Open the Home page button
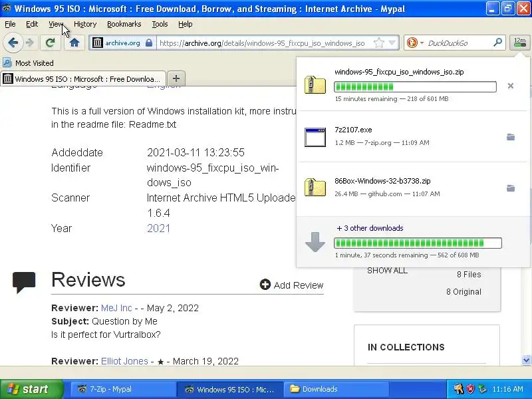Screen dimensions: 532x399 (x=74, y=43)
